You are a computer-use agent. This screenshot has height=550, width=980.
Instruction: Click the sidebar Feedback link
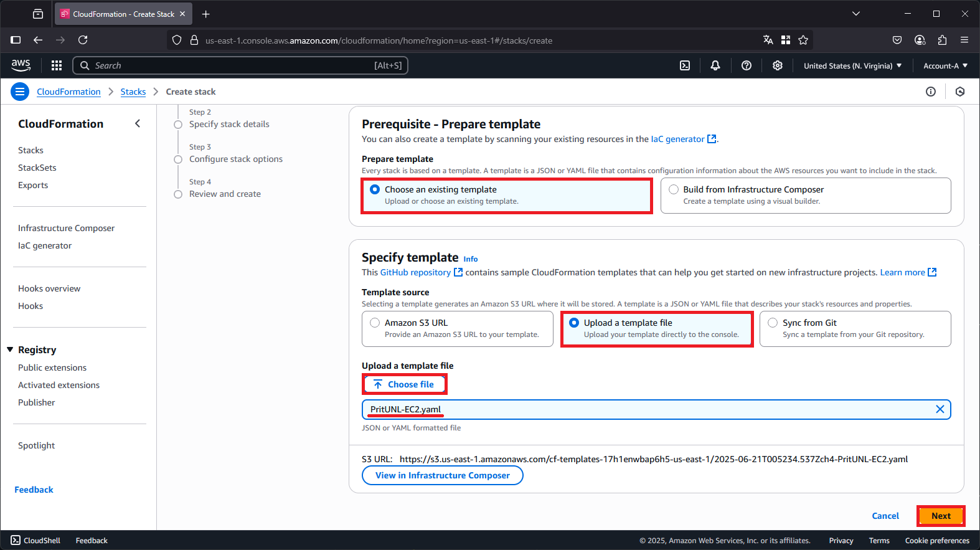34,490
